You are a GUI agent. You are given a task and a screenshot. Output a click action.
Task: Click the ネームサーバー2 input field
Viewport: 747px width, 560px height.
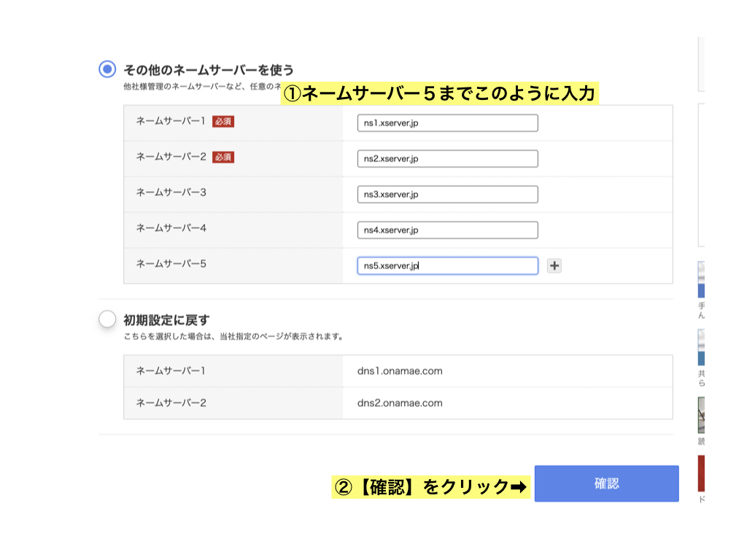click(x=447, y=158)
